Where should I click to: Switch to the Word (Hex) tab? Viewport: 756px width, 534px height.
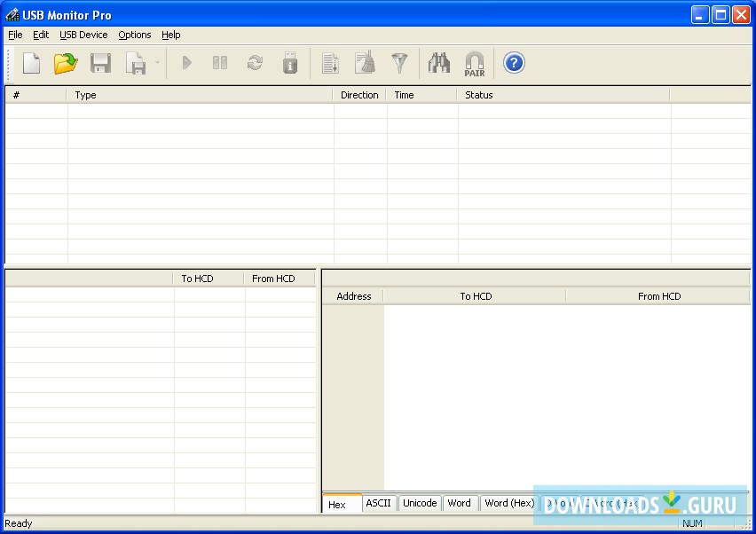[x=509, y=503]
